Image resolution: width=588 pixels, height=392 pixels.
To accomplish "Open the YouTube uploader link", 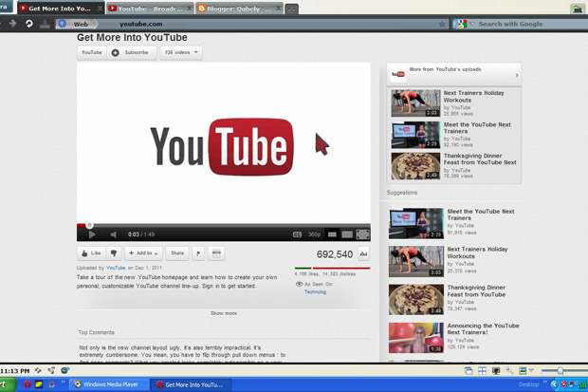I will coord(116,268).
